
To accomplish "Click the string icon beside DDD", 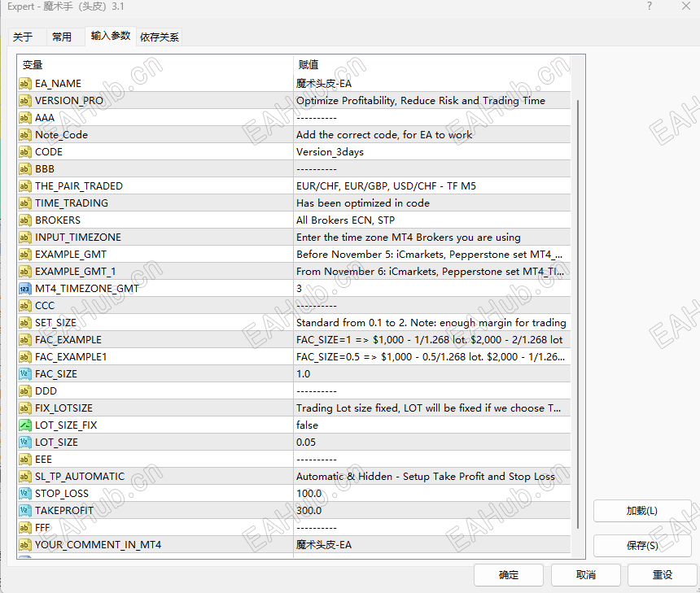I will [x=25, y=391].
